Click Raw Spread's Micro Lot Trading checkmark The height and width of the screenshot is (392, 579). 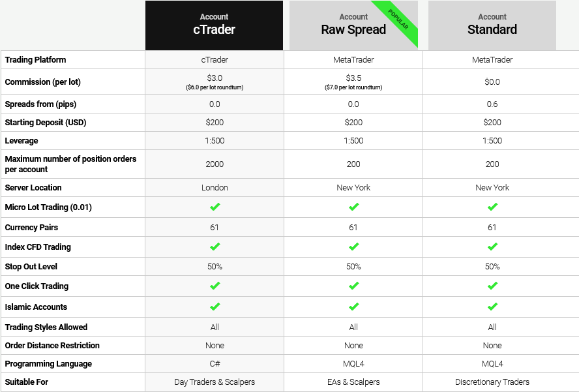coord(353,207)
